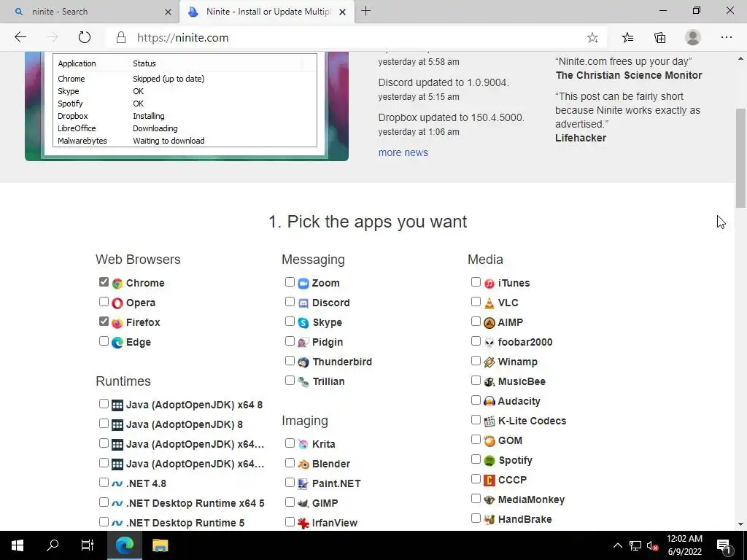747x560 pixels.
Task: Open the notification center
Action: [x=724, y=545]
